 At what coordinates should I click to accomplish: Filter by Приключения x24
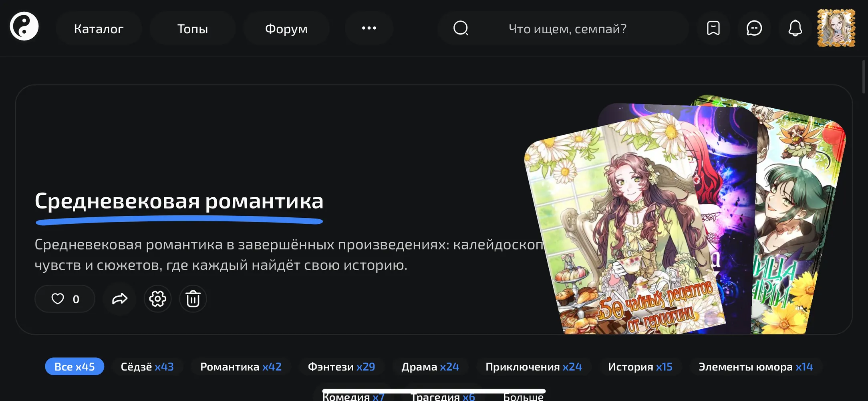point(534,367)
